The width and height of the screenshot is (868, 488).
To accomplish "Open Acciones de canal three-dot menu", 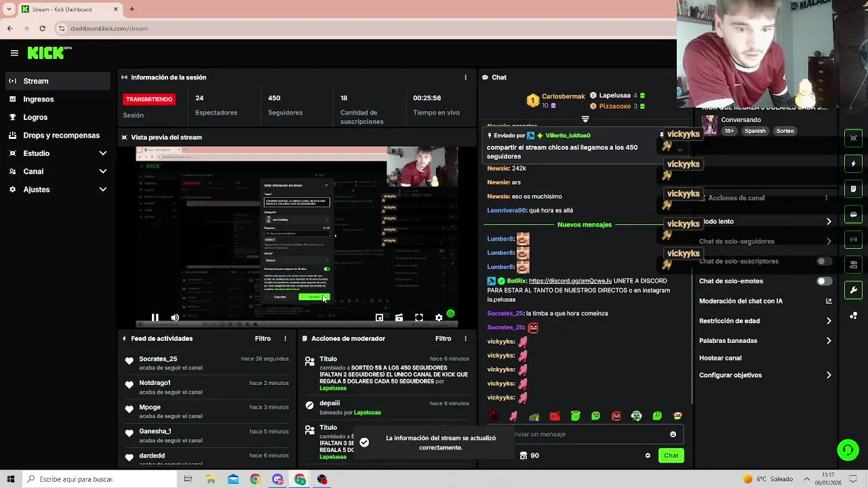I will pos(826,198).
